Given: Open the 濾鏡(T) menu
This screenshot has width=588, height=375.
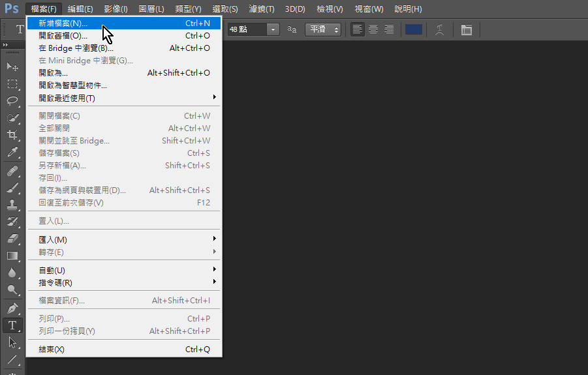Looking at the screenshot, I should click(x=262, y=8).
